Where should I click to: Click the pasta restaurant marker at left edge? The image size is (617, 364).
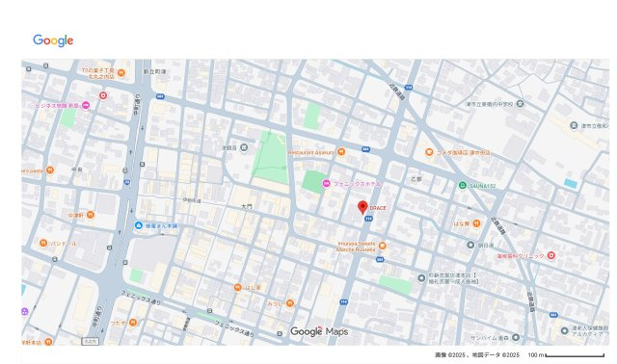click(49, 170)
